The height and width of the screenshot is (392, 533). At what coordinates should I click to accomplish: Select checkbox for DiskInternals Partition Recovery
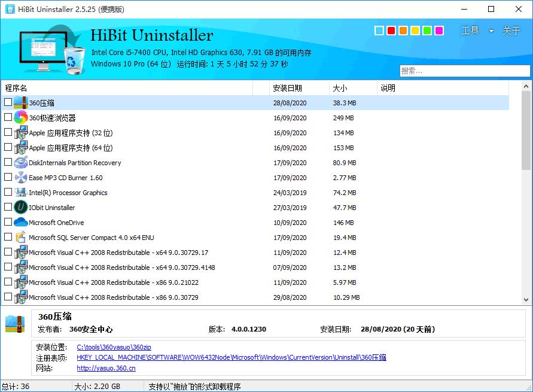pos(8,162)
